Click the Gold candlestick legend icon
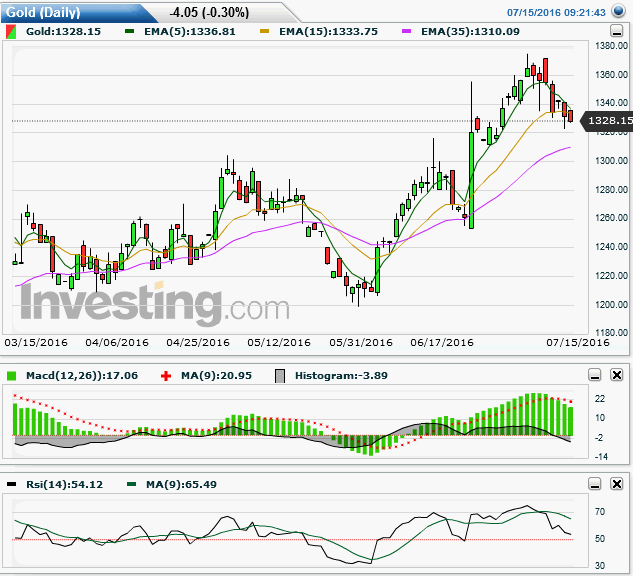Viewport: 633px width, 576px height. (11, 32)
